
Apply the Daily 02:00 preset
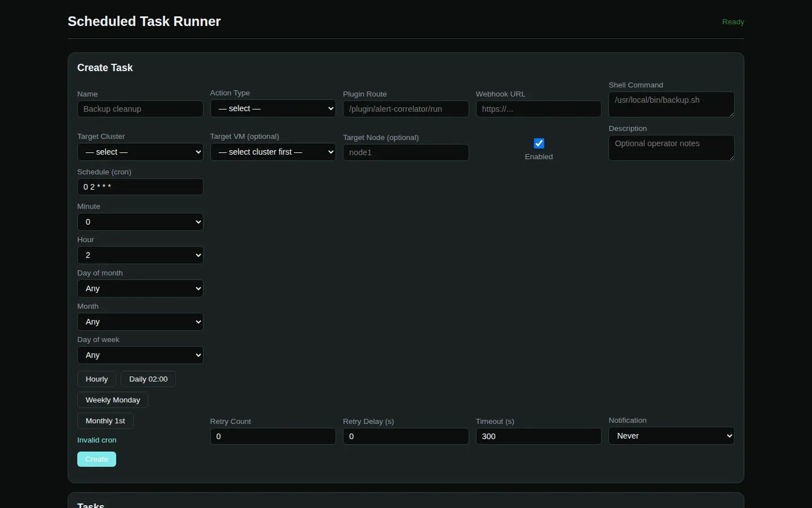click(x=148, y=379)
